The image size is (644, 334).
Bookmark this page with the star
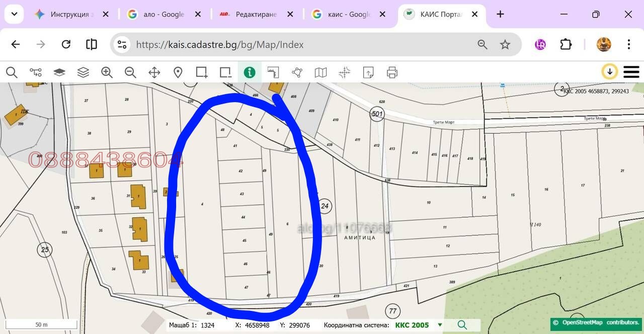(x=505, y=45)
